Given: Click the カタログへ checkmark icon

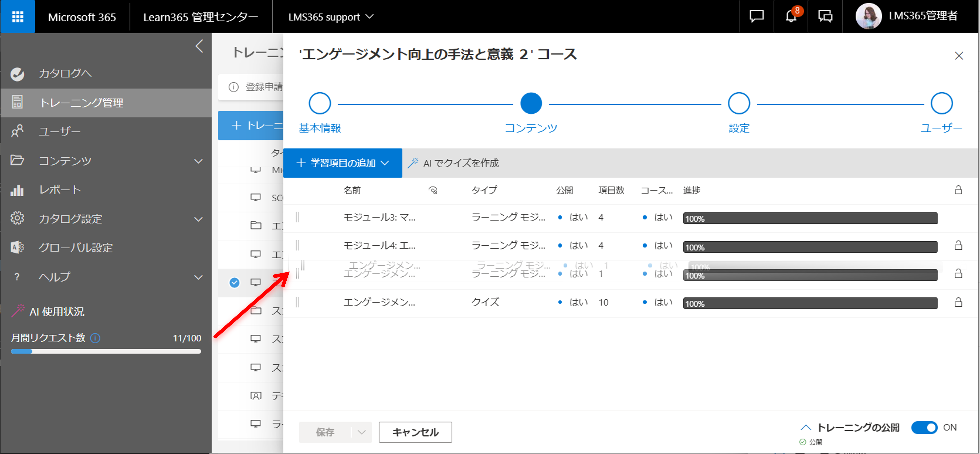Looking at the screenshot, I should click(x=17, y=74).
